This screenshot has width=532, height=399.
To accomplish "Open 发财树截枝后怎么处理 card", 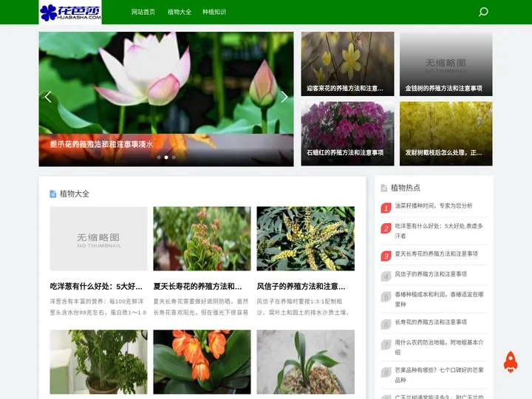I will (446, 134).
